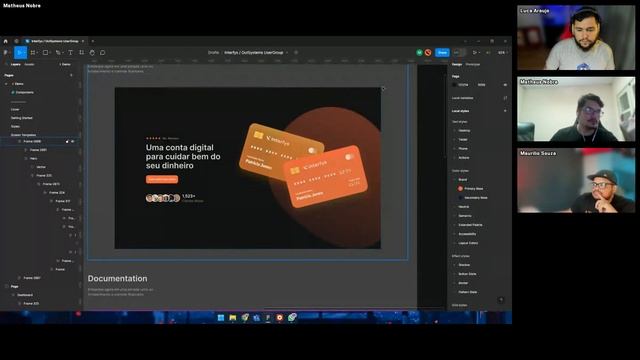This screenshot has height=360, width=640.
Task: Open the zoom percentage dropdown
Action: click(x=502, y=53)
